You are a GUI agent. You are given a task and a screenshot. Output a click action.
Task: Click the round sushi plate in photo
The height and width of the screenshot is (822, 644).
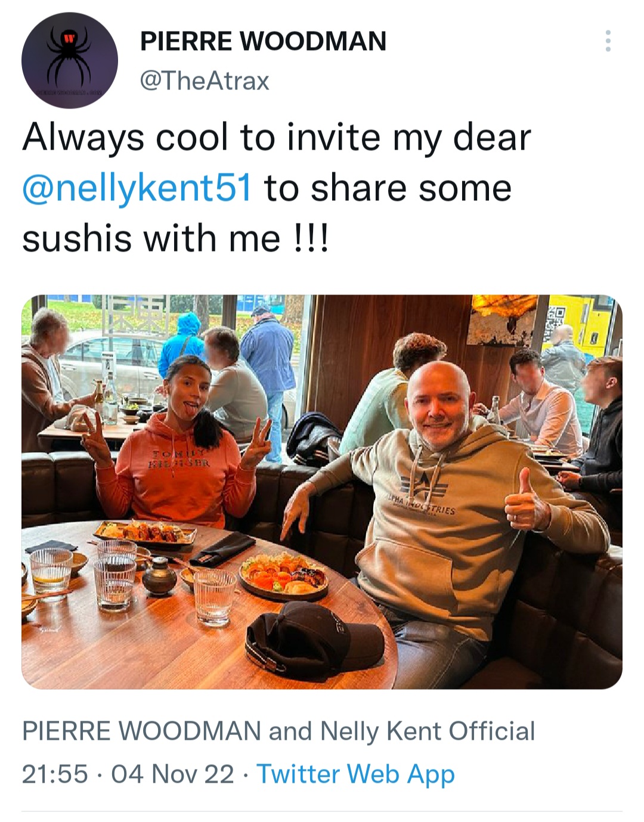[x=284, y=575]
